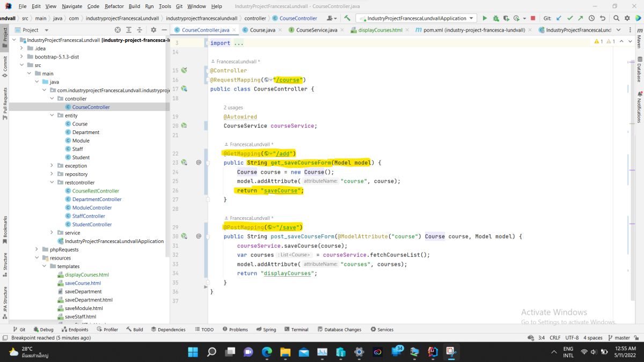644x362 pixels.
Task: Expand the .idea folder
Action: click(x=21, y=48)
